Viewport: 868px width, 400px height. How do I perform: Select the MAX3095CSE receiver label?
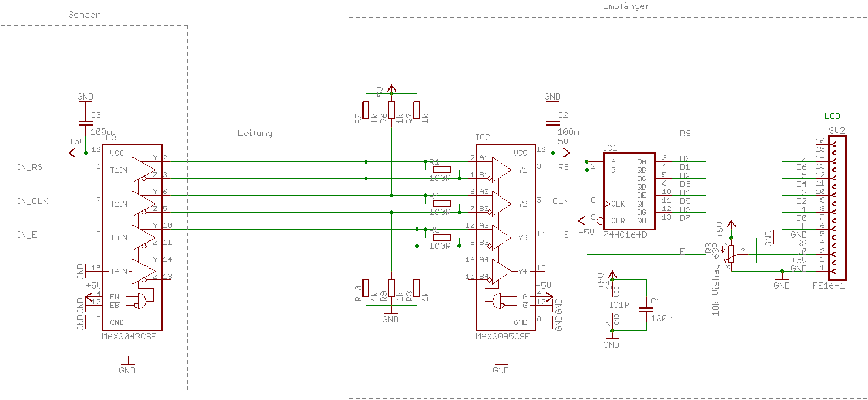point(503,336)
